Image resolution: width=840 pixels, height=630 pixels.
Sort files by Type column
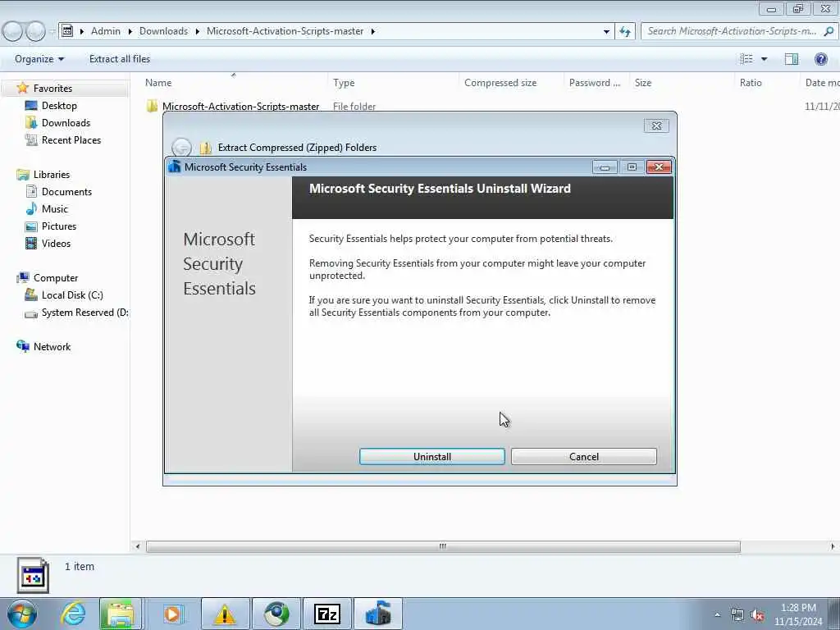coord(344,83)
